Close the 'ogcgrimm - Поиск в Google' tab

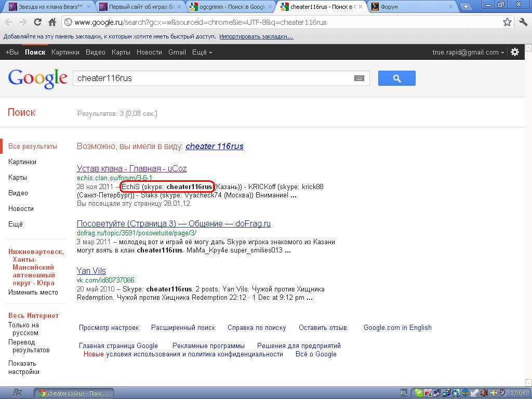270,6
